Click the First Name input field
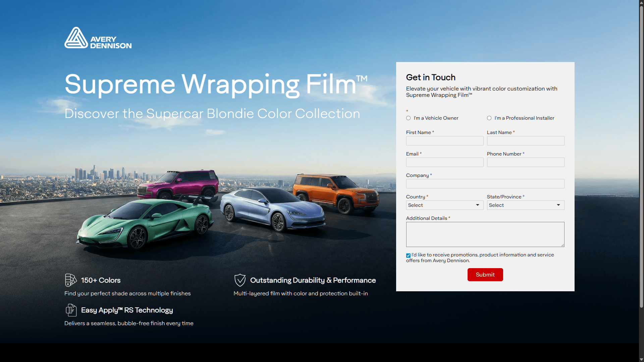Image resolution: width=644 pixels, height=362 pixels. [x=445, y=141]
